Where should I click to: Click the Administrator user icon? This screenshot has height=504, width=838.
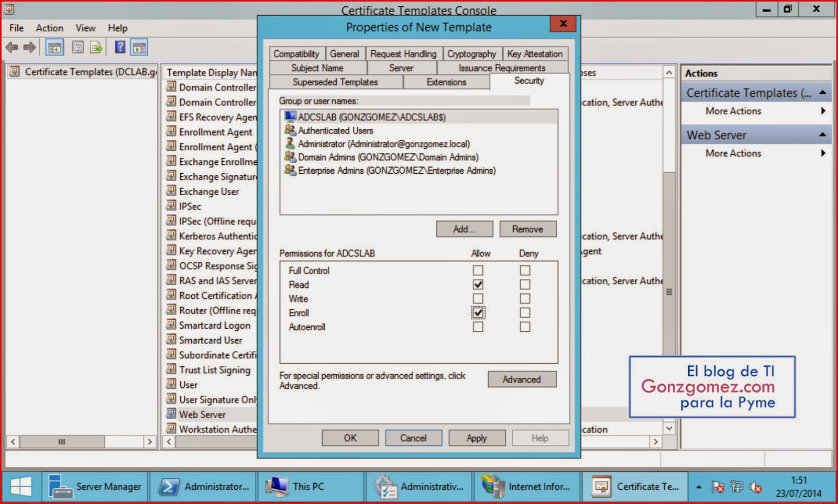click(290, 143)
